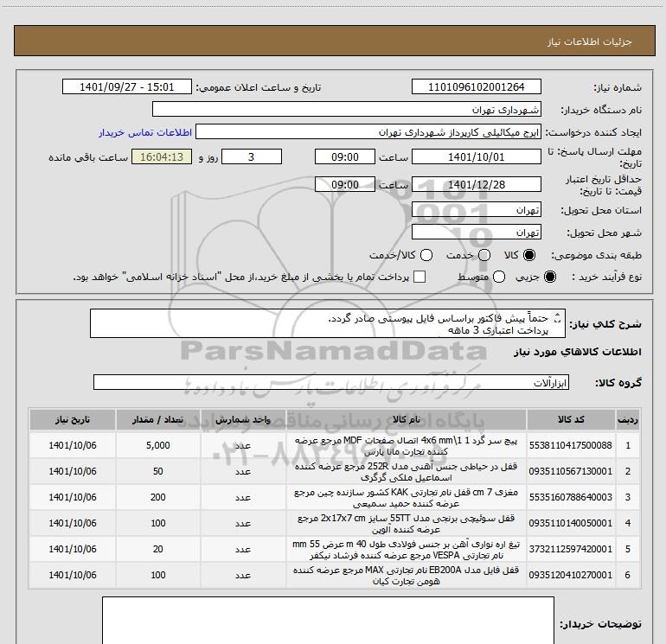Screen dimensions: 666x644
Task: Select the کالا radio button
Action: coord(529,255)
